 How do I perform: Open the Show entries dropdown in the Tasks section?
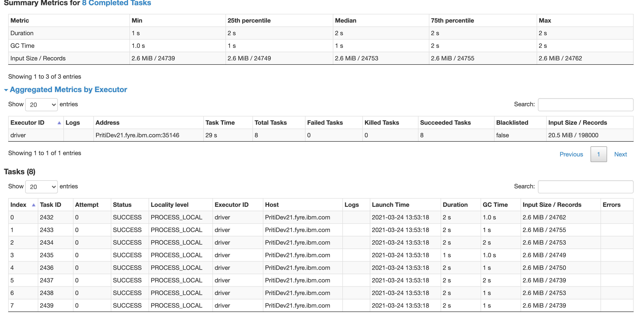tap(41, 186)
